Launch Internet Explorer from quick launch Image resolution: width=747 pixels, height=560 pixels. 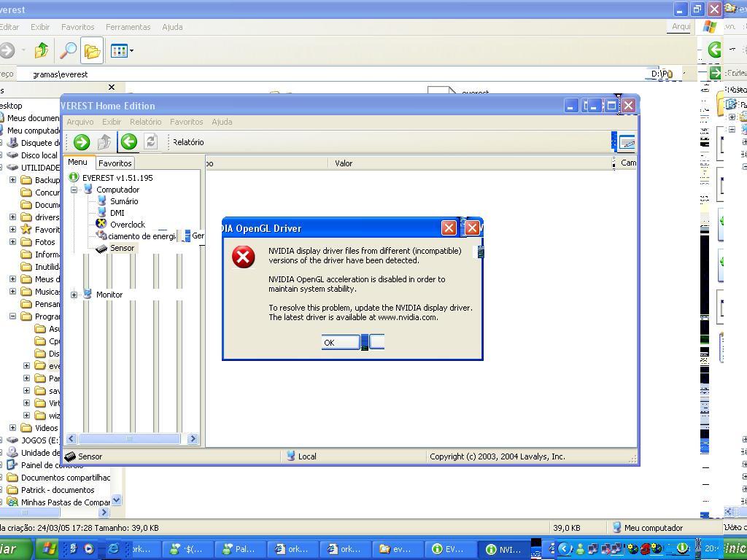click(113, 548)
